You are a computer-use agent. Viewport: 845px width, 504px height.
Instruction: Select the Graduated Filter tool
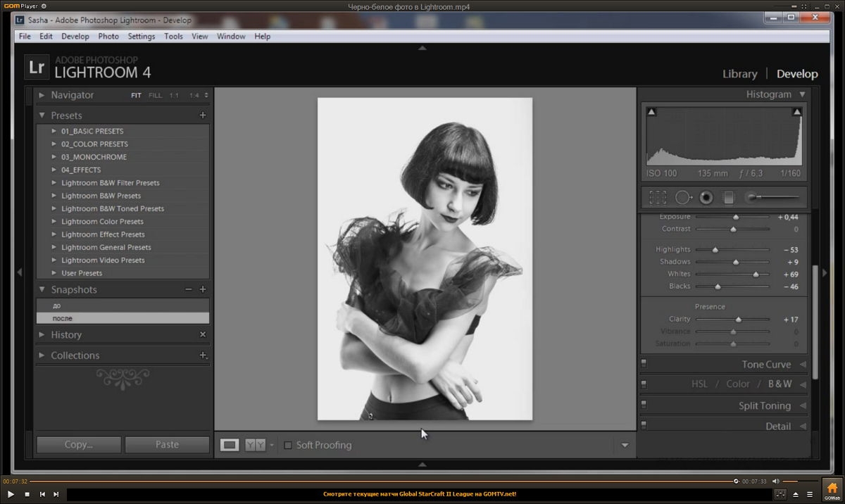(x=729, y=198)
